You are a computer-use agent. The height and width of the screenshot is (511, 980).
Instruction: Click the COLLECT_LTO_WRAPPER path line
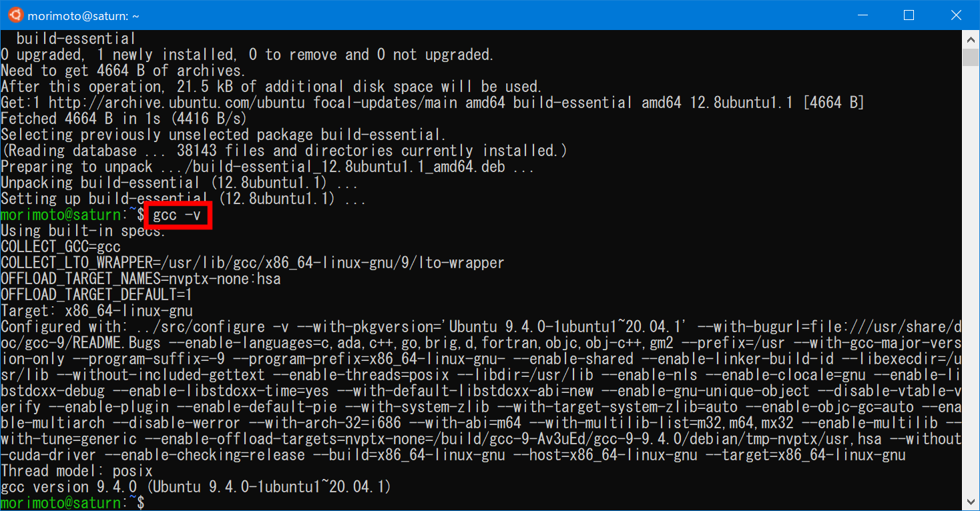point(252,263)
